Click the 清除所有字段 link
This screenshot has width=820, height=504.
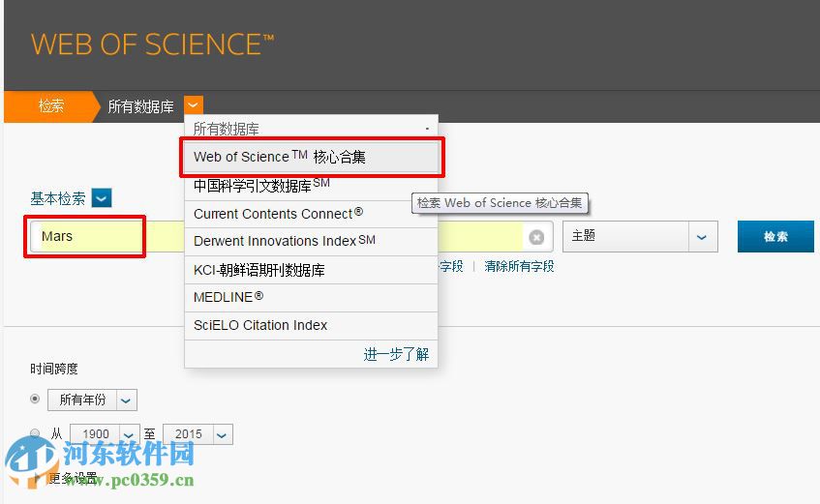519,266
